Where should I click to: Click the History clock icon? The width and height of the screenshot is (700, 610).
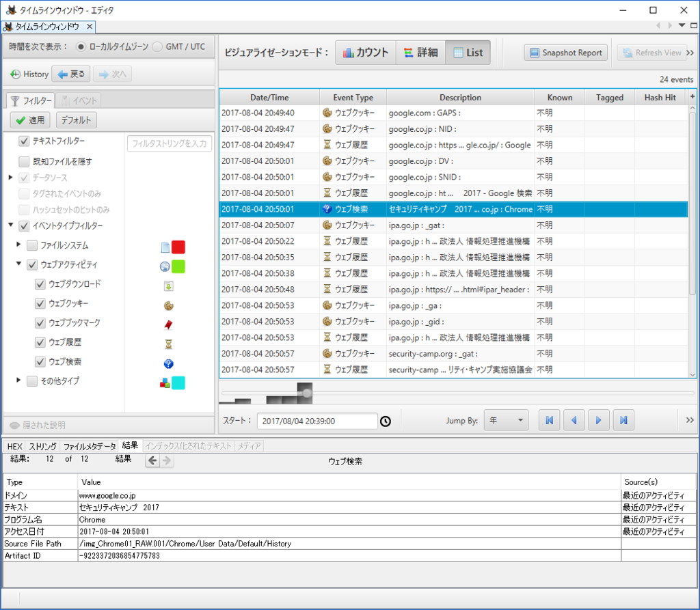[x=15, y=74]
